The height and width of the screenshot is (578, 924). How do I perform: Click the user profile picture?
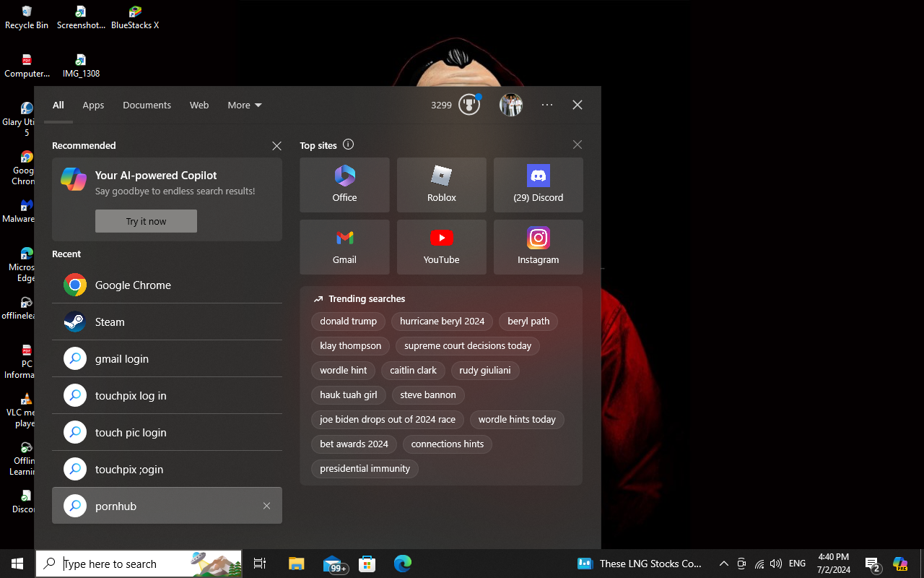(510, 105)
